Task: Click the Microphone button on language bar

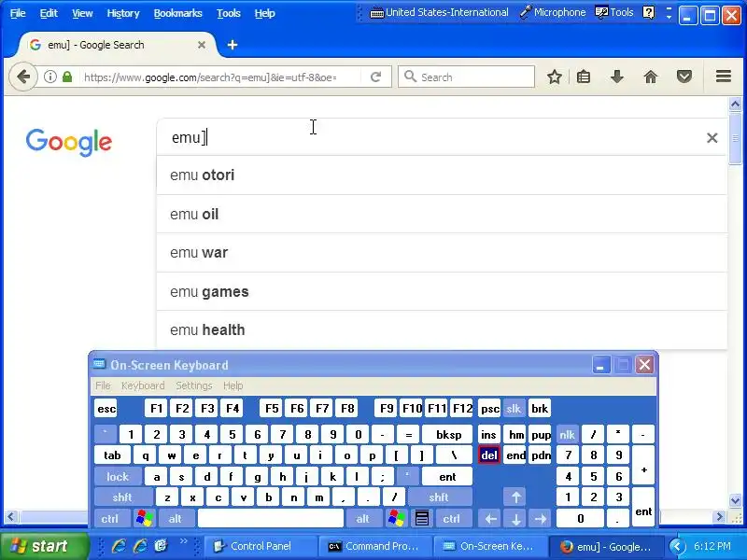Action: [553, 12]
